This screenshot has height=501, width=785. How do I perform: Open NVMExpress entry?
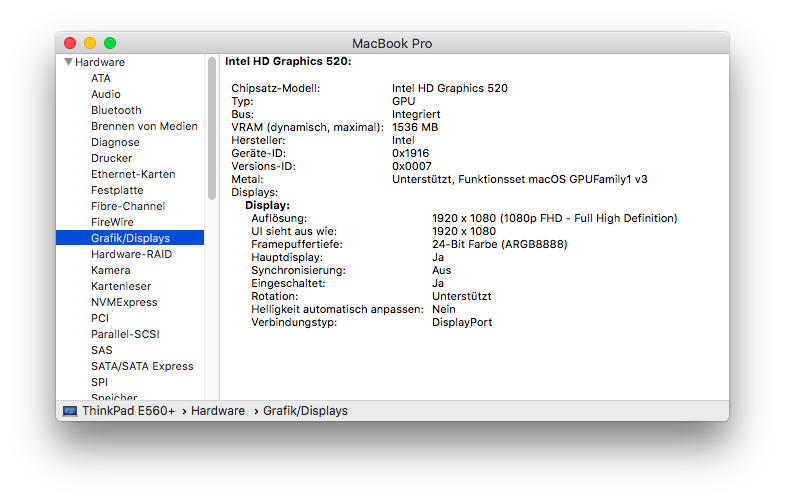[124, 303]
